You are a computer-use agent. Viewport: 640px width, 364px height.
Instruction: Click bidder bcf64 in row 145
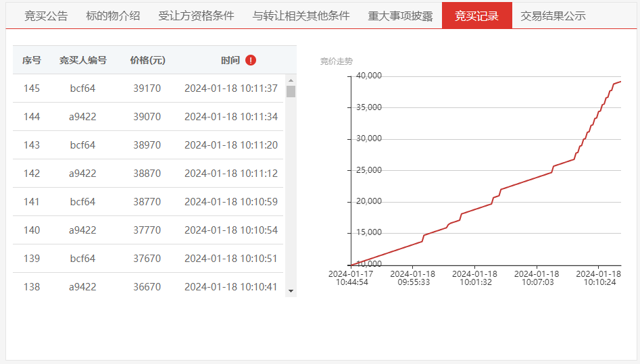pyautogui.click(x=82, y=88)
